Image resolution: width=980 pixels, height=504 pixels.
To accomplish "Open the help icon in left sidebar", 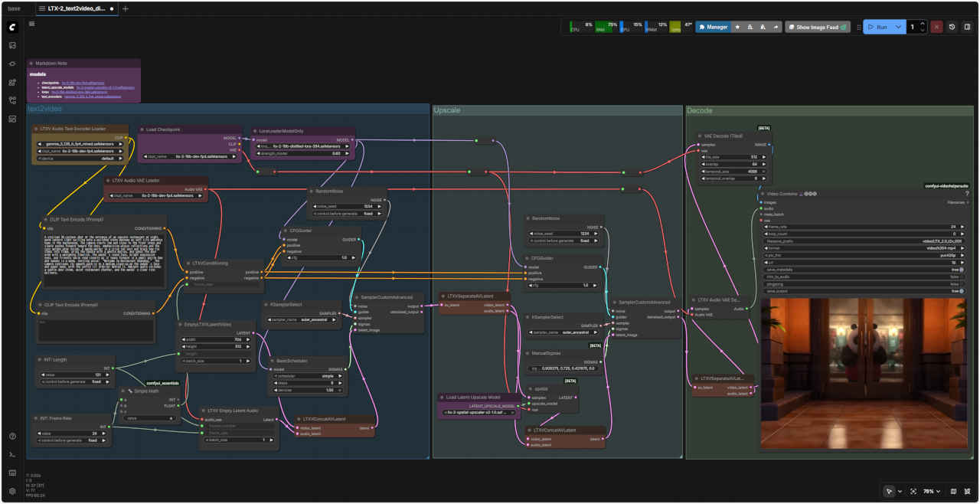I will click(x=12, y=437).
